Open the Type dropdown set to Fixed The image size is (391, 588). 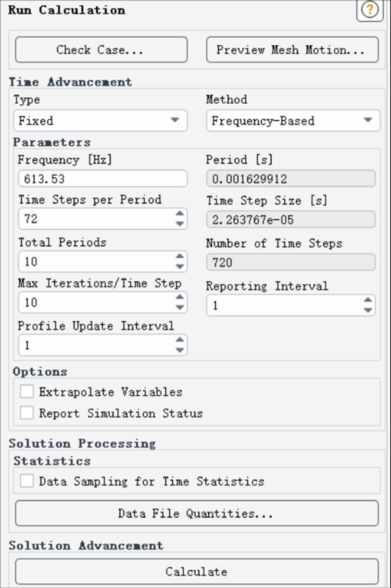tap(100, 120)
